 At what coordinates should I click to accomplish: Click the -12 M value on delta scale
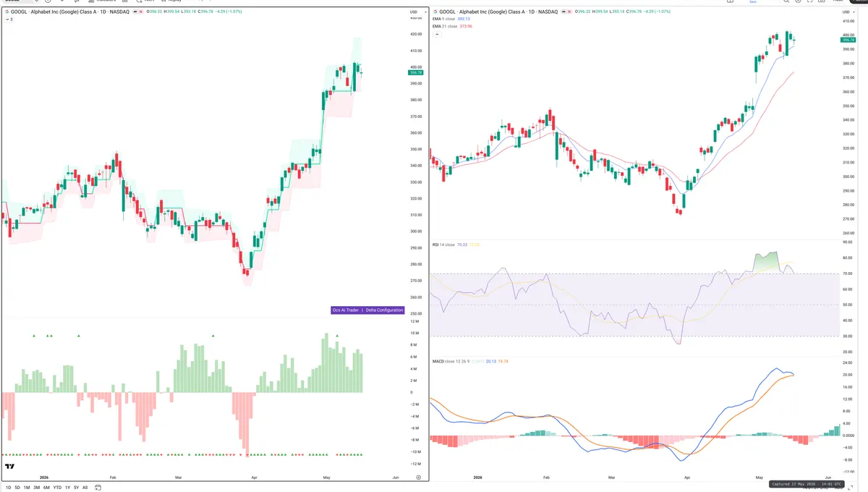[415, 464]
